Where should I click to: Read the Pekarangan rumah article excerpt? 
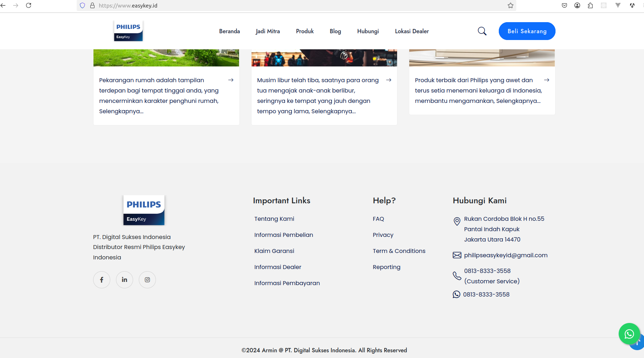coord(159,96)
